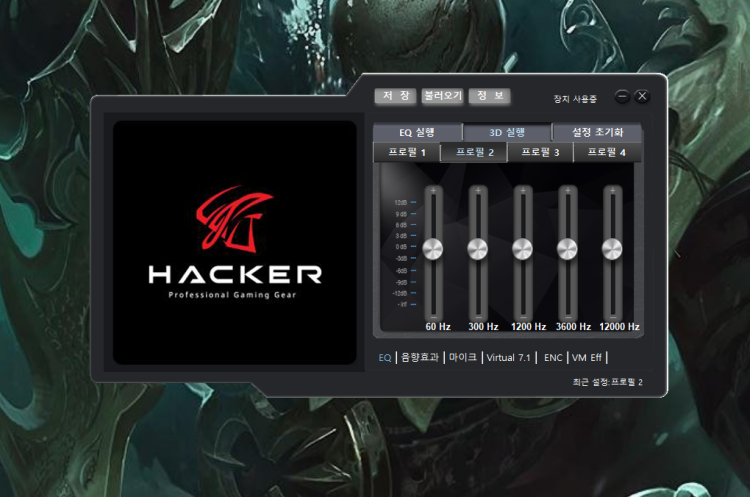Click the 60 Hz slider knob
Screen dimensions: 750x497
coord(433,249)
